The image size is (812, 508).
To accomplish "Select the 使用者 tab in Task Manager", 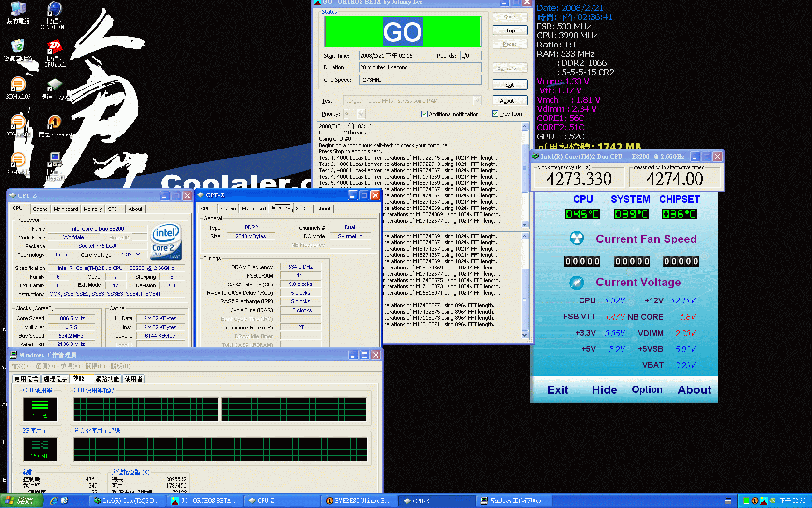I will click(x=134, y=379).
